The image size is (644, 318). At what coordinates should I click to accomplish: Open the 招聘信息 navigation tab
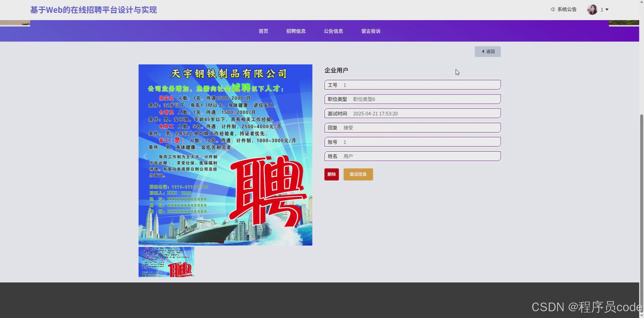[x=296, y=31]
